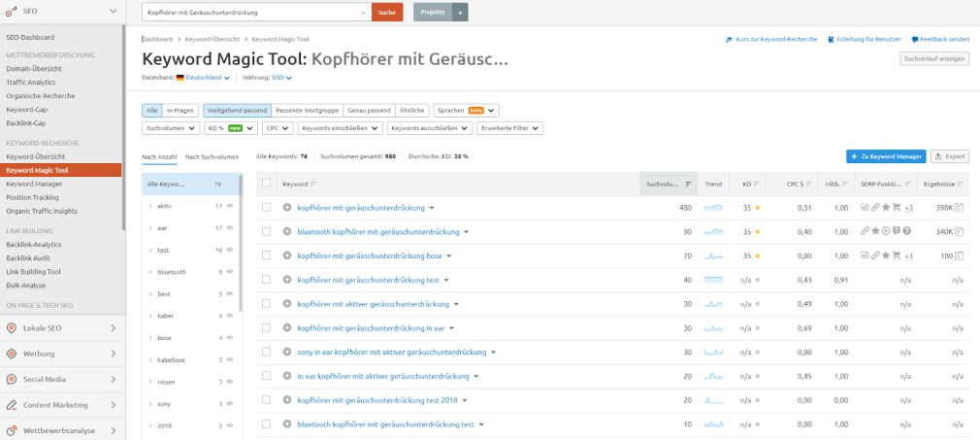Click the +3 SERP features in first keyword row

click(909, 208)
